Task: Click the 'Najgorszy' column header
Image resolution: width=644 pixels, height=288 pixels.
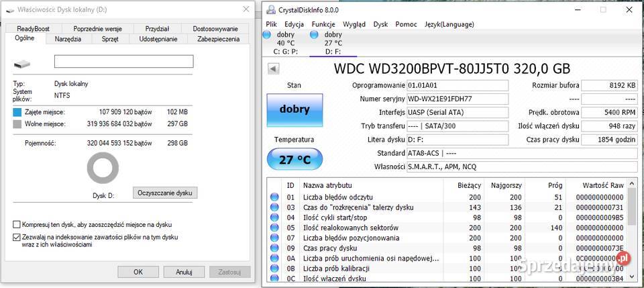Action: (x=504, y=185)
